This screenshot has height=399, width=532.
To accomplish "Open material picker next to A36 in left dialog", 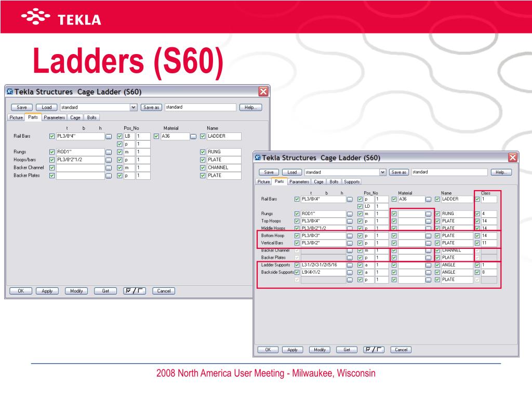I will pyautogui.click(x=193, y=137).
